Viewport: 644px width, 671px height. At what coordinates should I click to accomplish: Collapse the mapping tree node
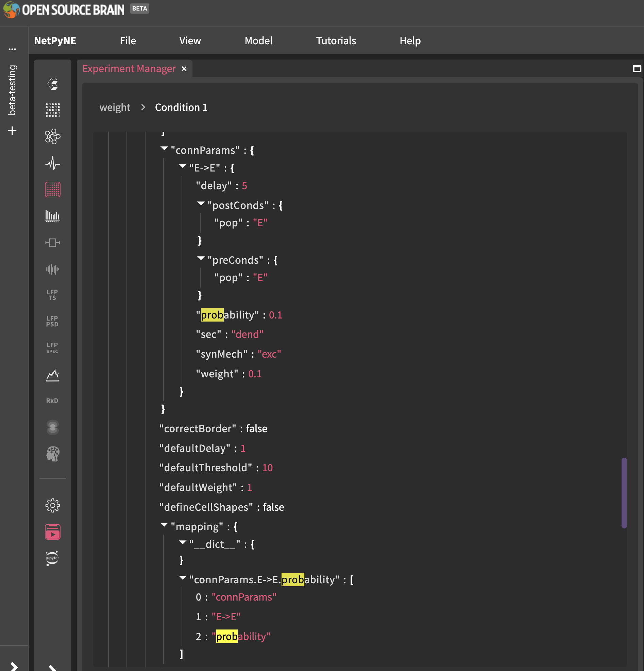tap(165, 525)
